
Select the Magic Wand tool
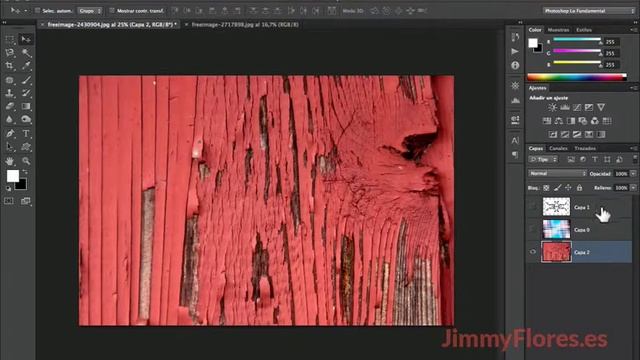[26, 53]
